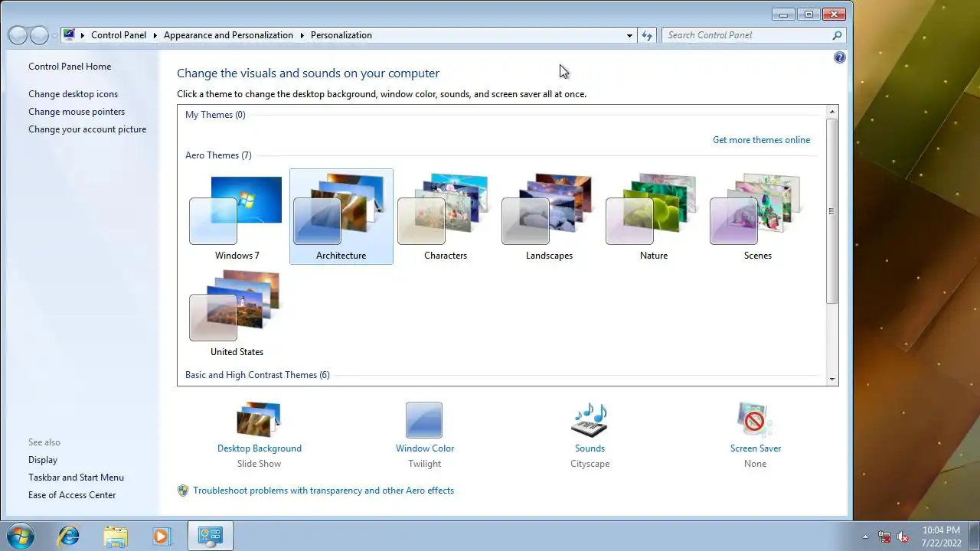Screen dimensions: 980x551
Task: Click the shield icon beside Troubleshoot link
Action: coord(183,491)
